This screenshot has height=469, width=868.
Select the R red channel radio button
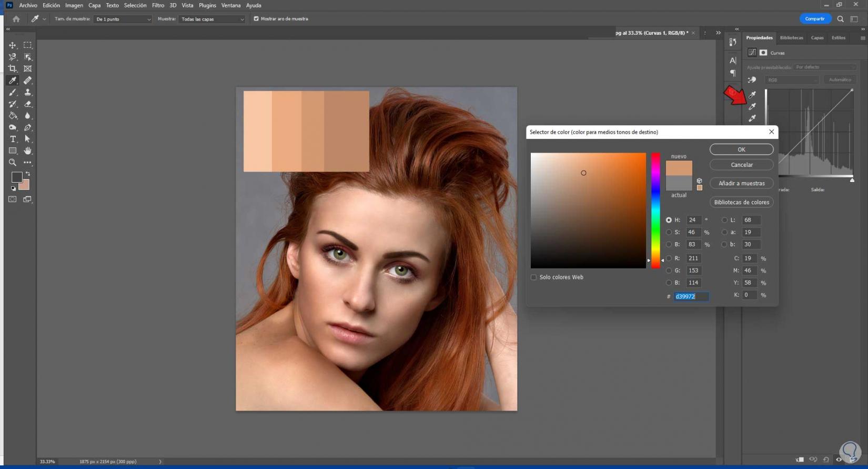(x=669, y=258)
